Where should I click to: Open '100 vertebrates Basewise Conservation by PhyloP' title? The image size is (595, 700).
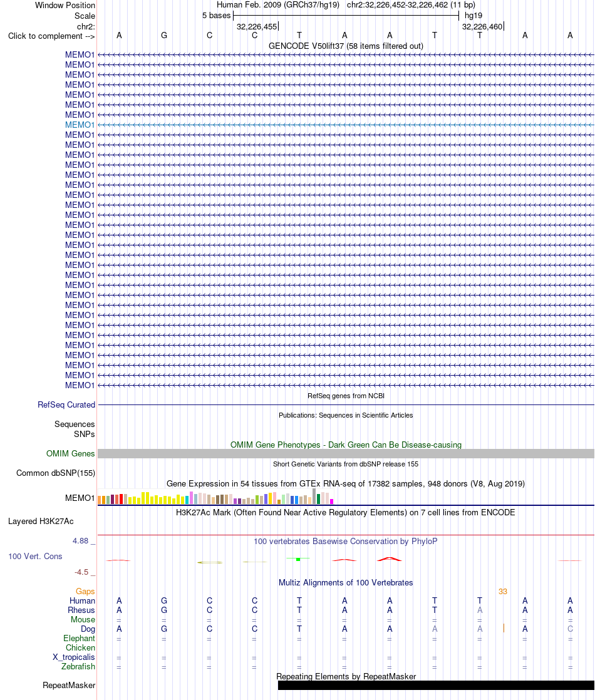point(346,542)
